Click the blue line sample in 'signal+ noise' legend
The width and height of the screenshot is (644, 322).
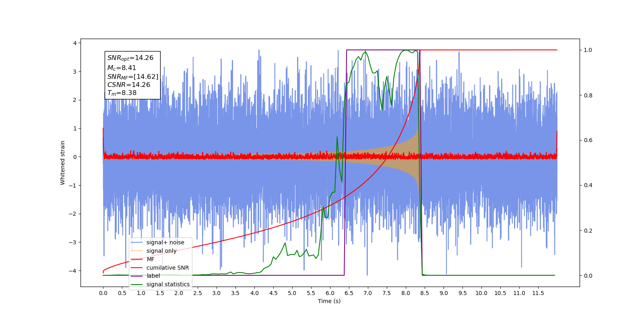(137, 242)
